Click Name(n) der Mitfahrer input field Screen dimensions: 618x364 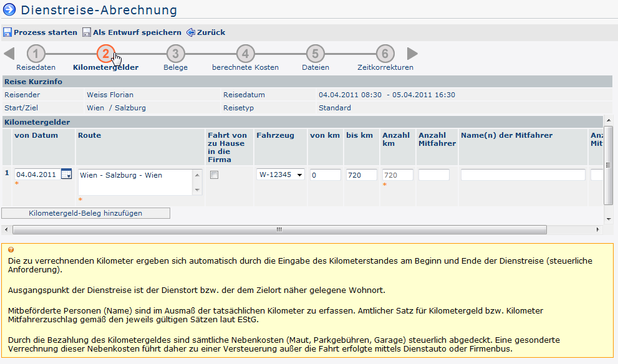[523, 175]
